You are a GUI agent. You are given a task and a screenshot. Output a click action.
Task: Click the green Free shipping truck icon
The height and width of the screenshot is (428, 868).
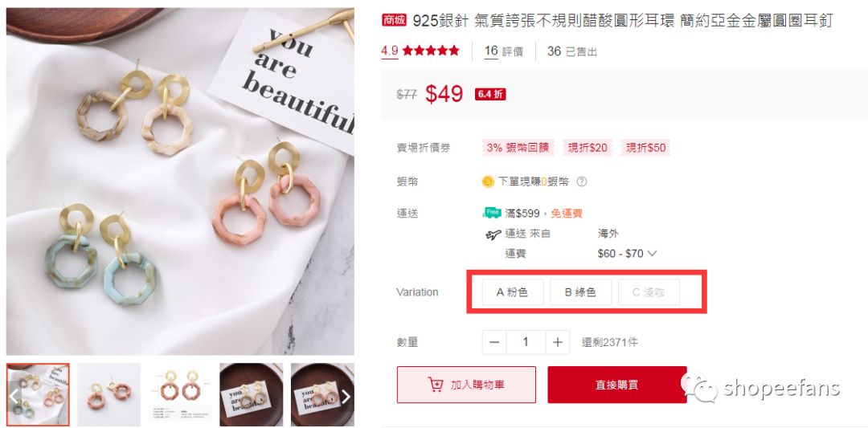pos(492,213)
